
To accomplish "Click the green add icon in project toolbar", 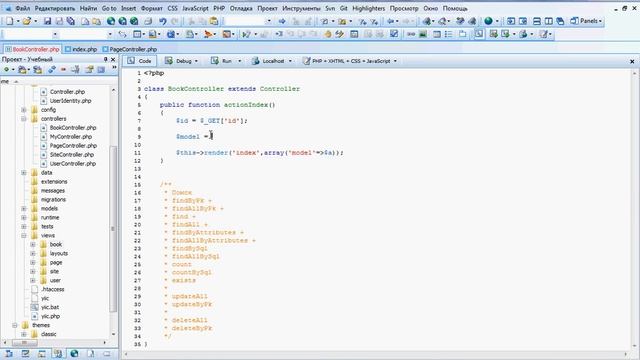I will 7,70.
